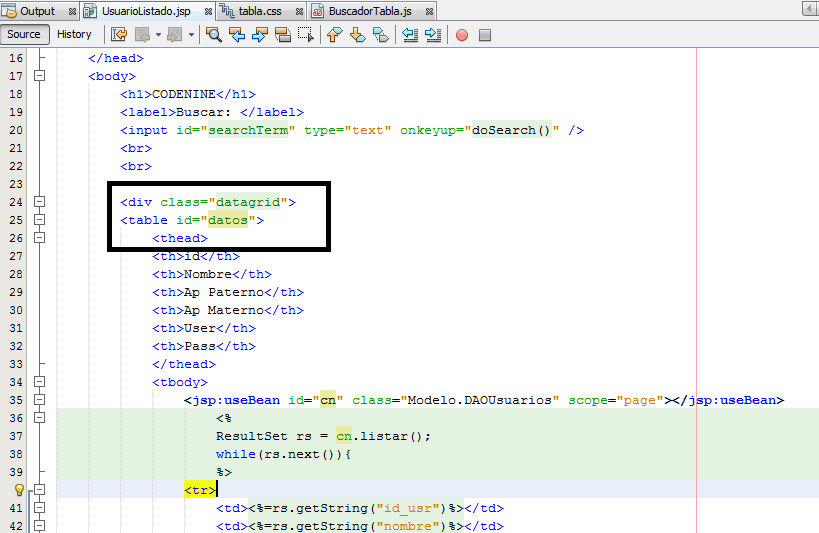The width and height of the screenshot is (819, 533).
Task: Collapse the tbody fold on line 34
Action: click(x=39, y=381)
